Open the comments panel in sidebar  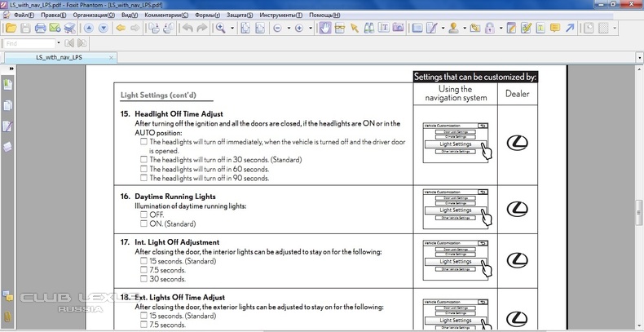point(8,296)
